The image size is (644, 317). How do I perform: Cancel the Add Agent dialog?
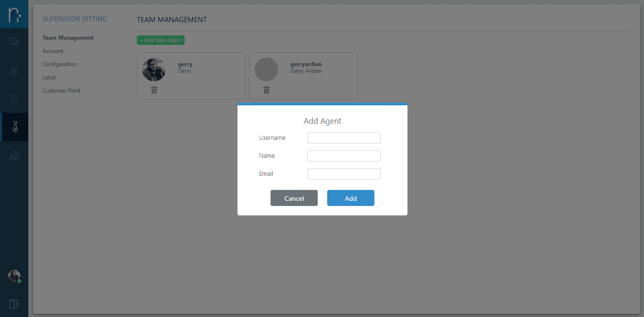(x=294, y=198)
